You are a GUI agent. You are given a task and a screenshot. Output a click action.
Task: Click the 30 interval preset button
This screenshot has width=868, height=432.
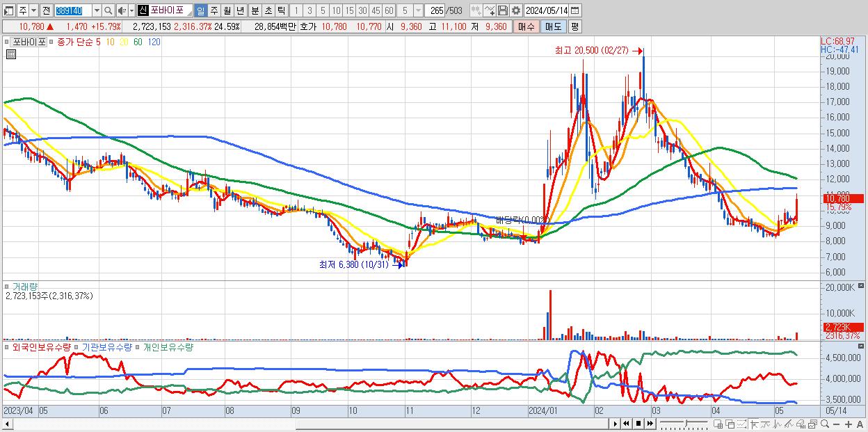coord(362,10)
